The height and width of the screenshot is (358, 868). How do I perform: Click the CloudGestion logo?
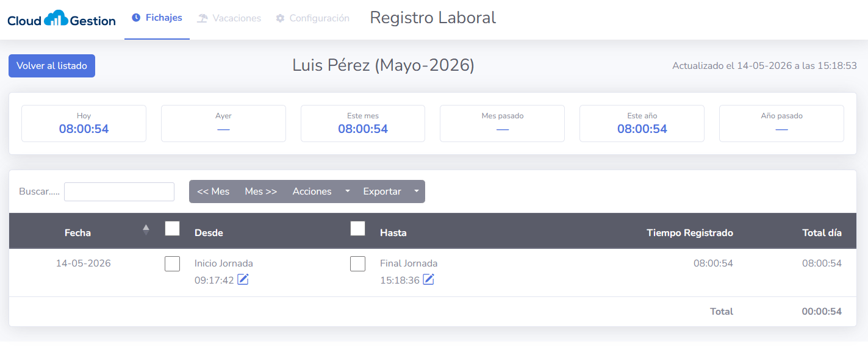pyautogui.click(x=62, y=20)
